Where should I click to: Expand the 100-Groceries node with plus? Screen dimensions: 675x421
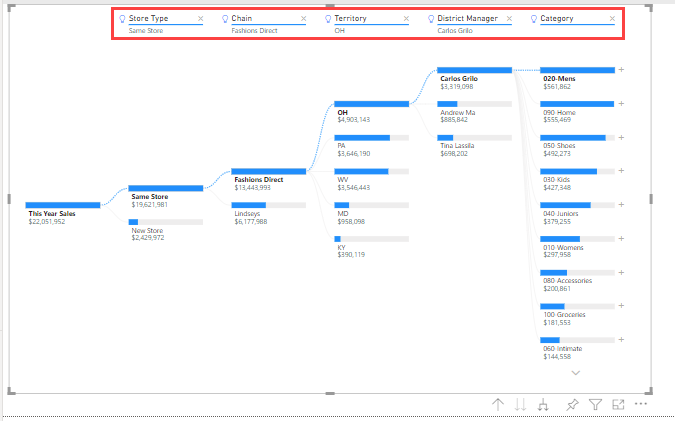point(621,306)
